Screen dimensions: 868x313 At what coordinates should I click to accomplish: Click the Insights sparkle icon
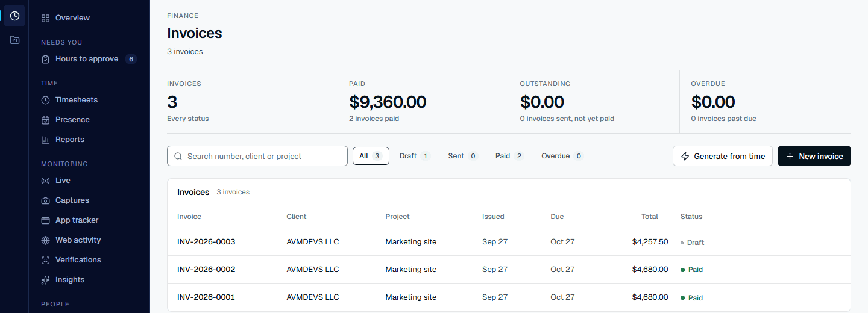click(45, 280)
